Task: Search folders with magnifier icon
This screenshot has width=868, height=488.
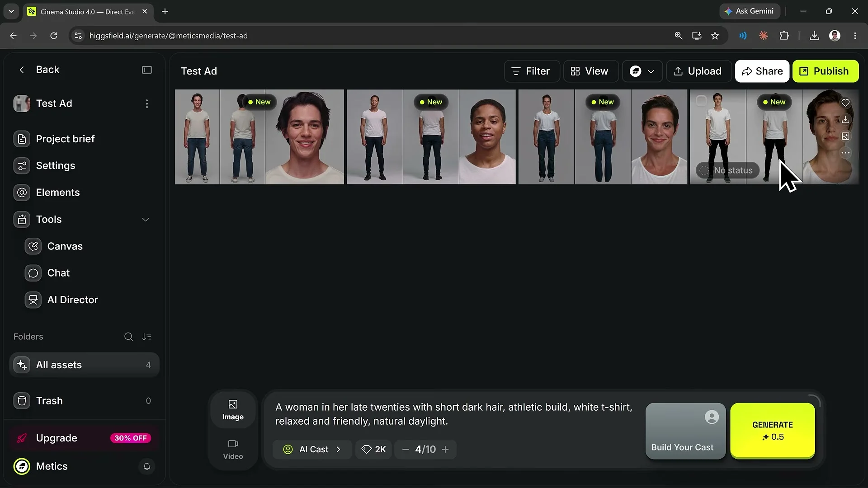Action: click(x=128, y=337)
